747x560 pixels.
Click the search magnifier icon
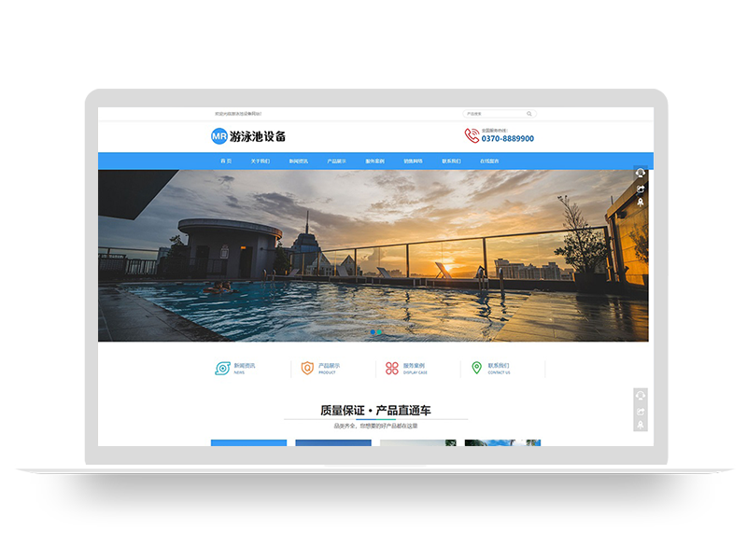click(529, 114)
